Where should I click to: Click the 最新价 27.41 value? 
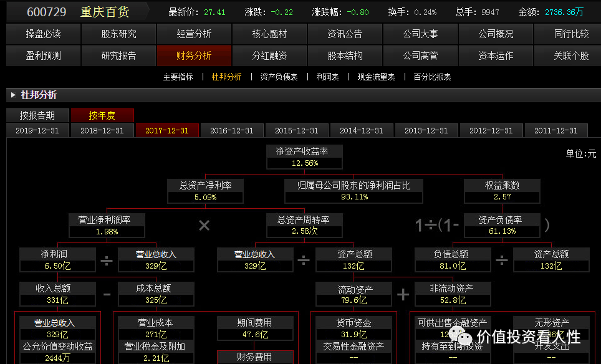[214, 12]
